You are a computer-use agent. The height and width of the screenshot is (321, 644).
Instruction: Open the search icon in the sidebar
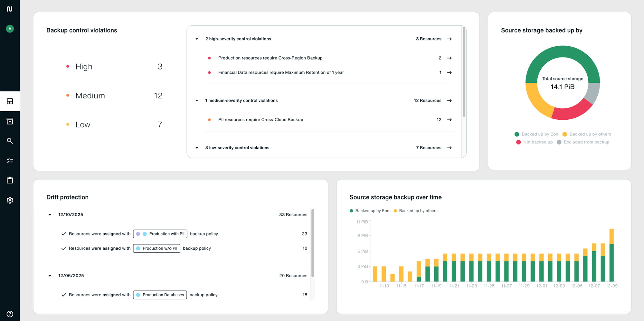click(x=10, y=141)
